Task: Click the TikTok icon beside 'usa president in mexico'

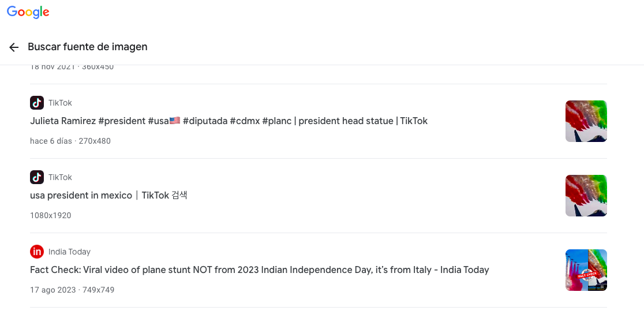Action: tap(37, 177)
